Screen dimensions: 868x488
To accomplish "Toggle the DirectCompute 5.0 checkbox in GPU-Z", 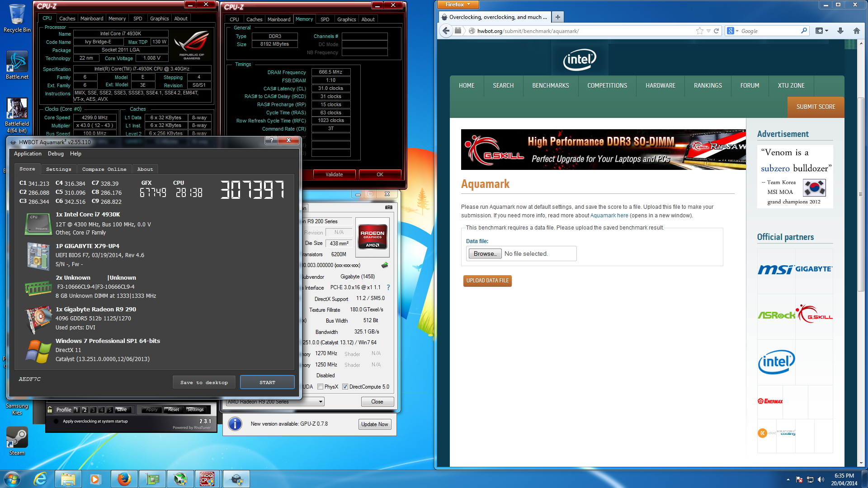I will coord(345,387).
